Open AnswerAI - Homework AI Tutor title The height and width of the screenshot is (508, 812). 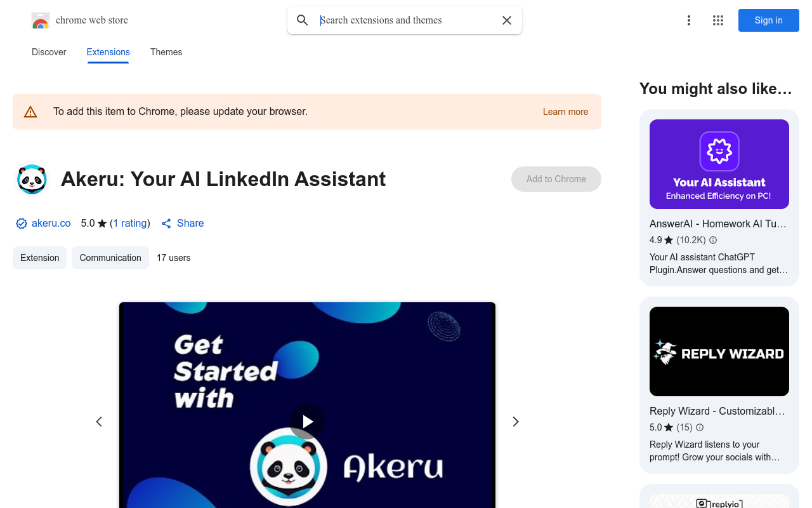[718, 224]
